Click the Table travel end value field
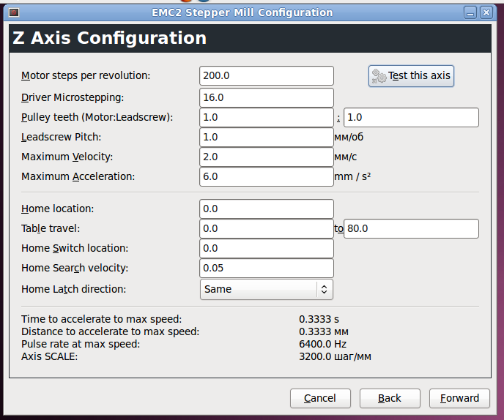The width and height of the screenshot is (504, 420). pos(411,228)
